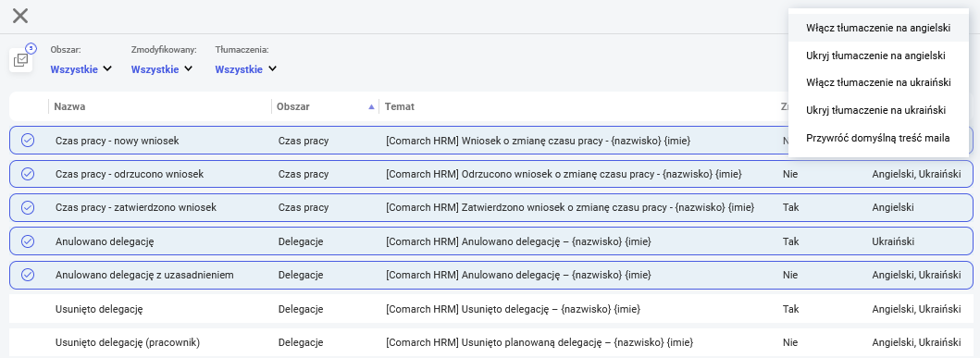
Task: Select the Usunięto delegację row
Action: pyautogui.click(x=490, y=309)
